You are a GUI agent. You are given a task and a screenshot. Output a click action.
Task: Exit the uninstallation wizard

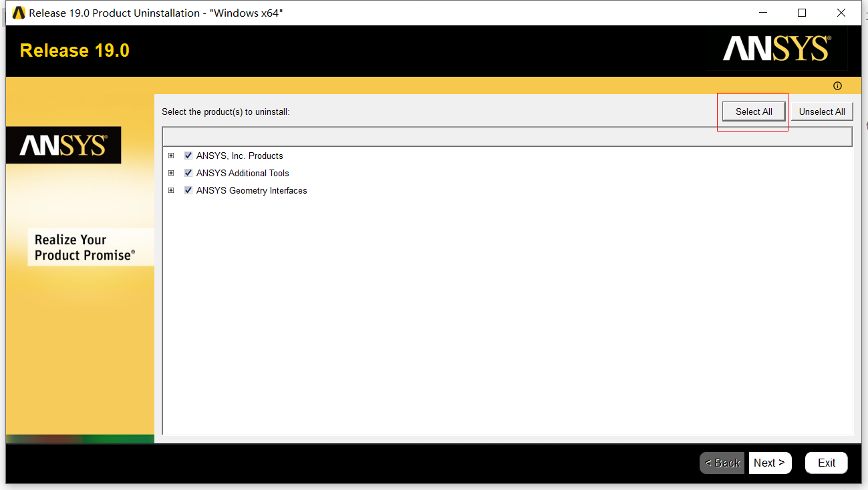[x=827, y=463]
